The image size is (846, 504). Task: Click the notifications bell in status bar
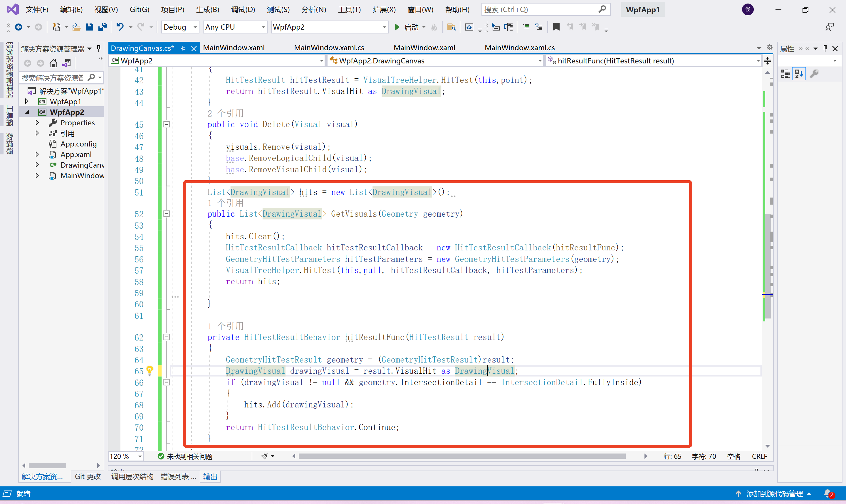pyautogui.click(x=827, y=493)
